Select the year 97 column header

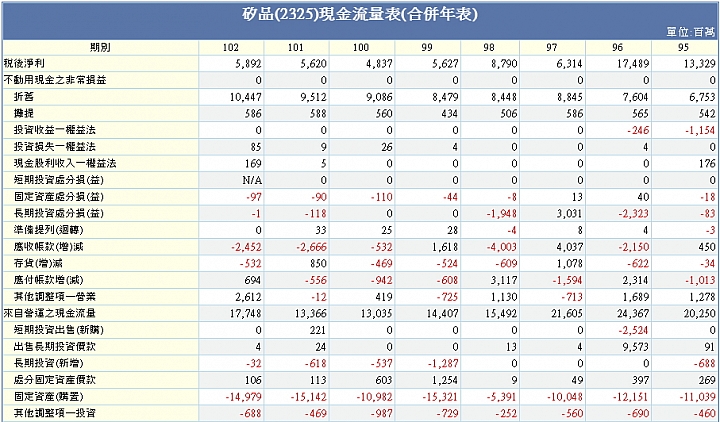[551, 47]
